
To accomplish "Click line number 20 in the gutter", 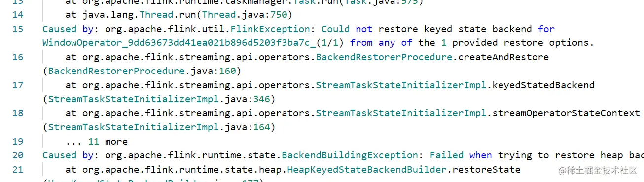I will pos(18,155).
